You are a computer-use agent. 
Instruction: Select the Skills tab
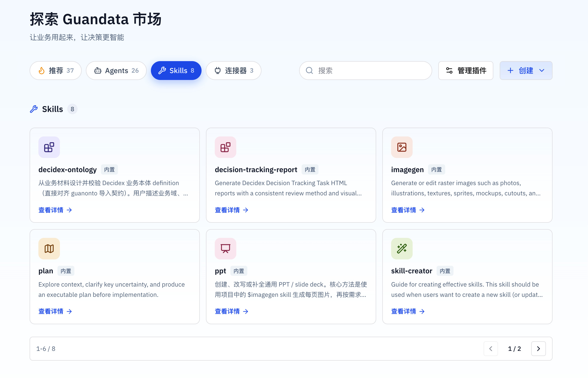click(176, 70)
